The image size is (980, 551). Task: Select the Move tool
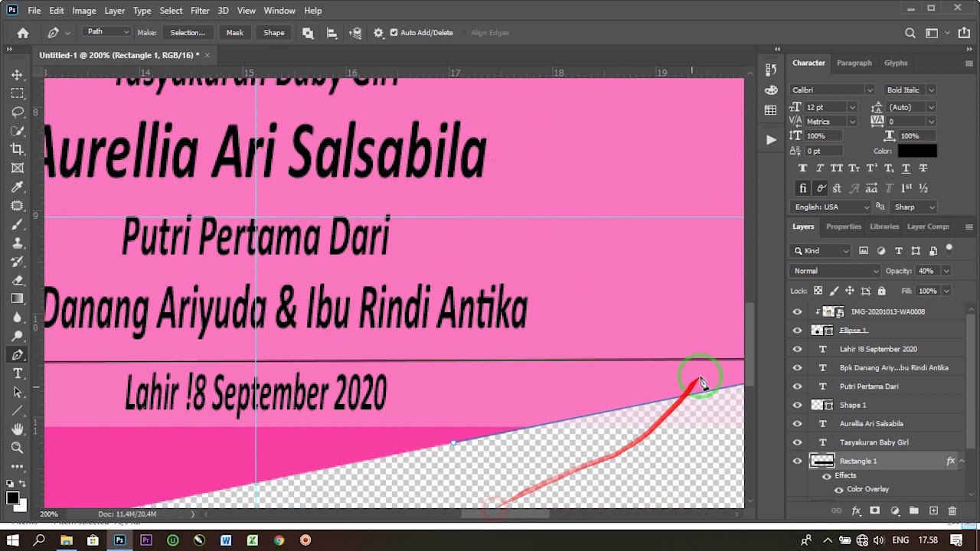pos(17,75)
